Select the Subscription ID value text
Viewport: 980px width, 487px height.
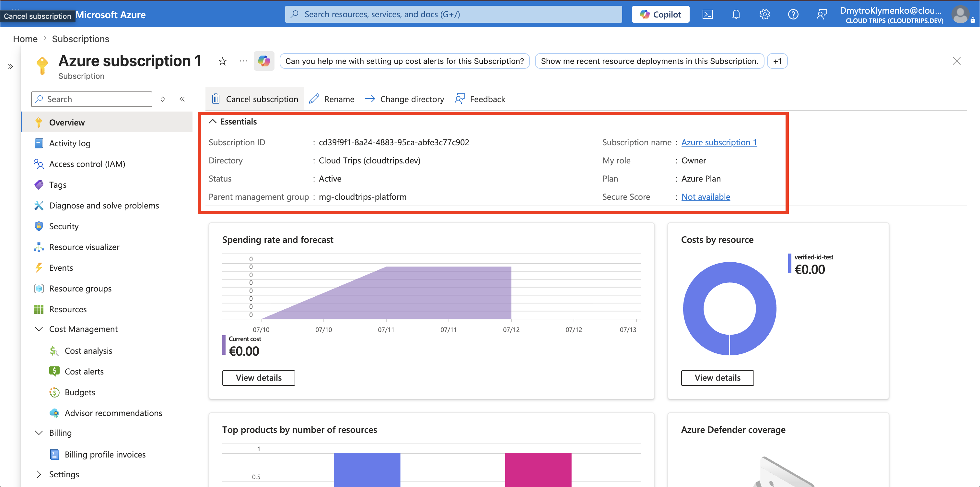pos(394,142)
